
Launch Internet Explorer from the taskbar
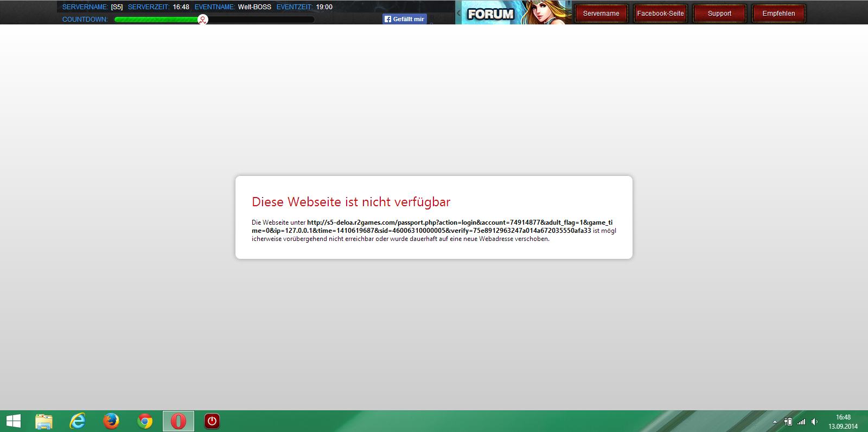tap(78, 421)
